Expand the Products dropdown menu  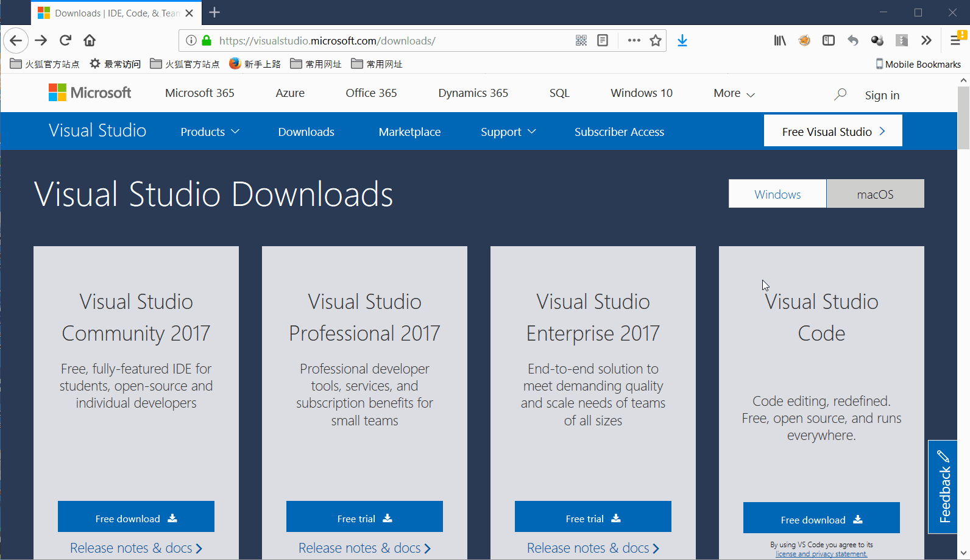point(210,132)
